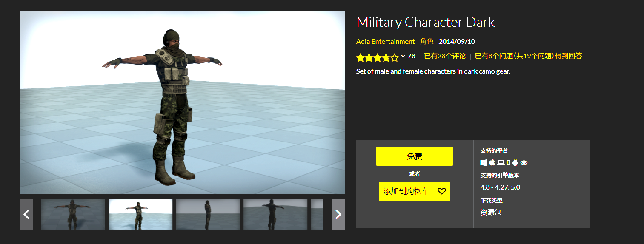Open the 角色 category link
The width and height of the screenshot is (644, 244).
(426, 42)
